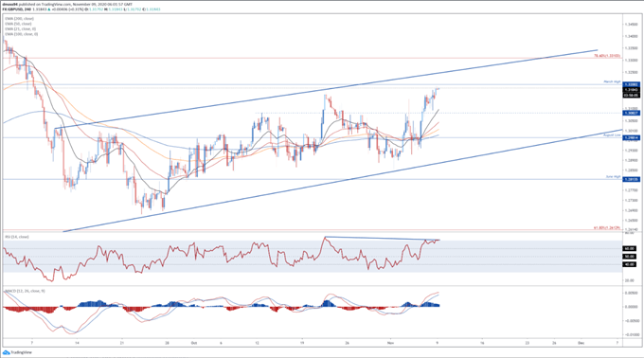Click the August Low line label
Screen dimensions: 644x358
click(612, 134)
